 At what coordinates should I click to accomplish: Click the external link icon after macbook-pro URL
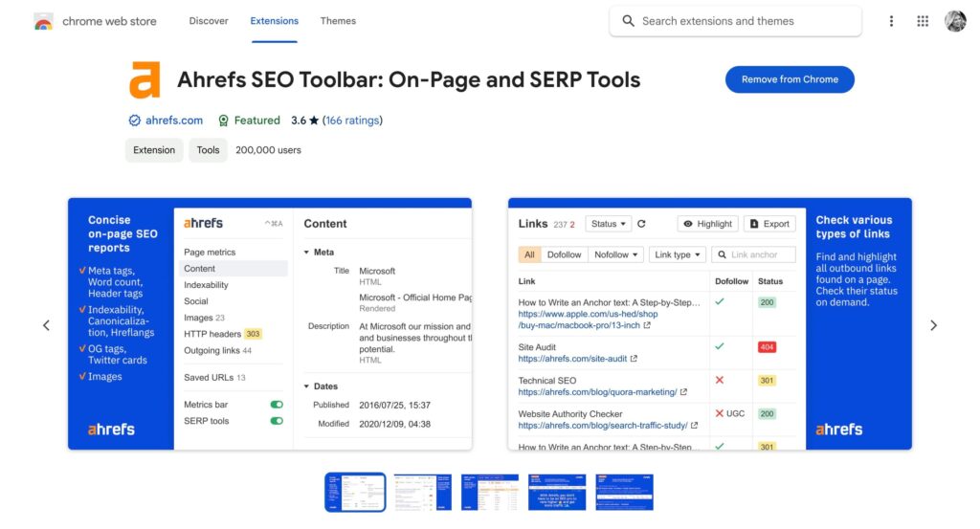point(647,325)
